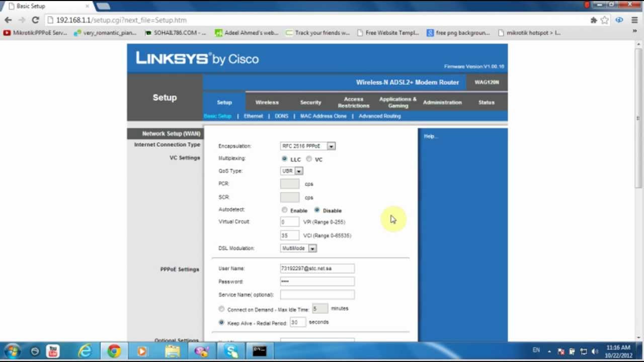Show more bookmarks with the overflow chevron

click(x=634, y=31)
